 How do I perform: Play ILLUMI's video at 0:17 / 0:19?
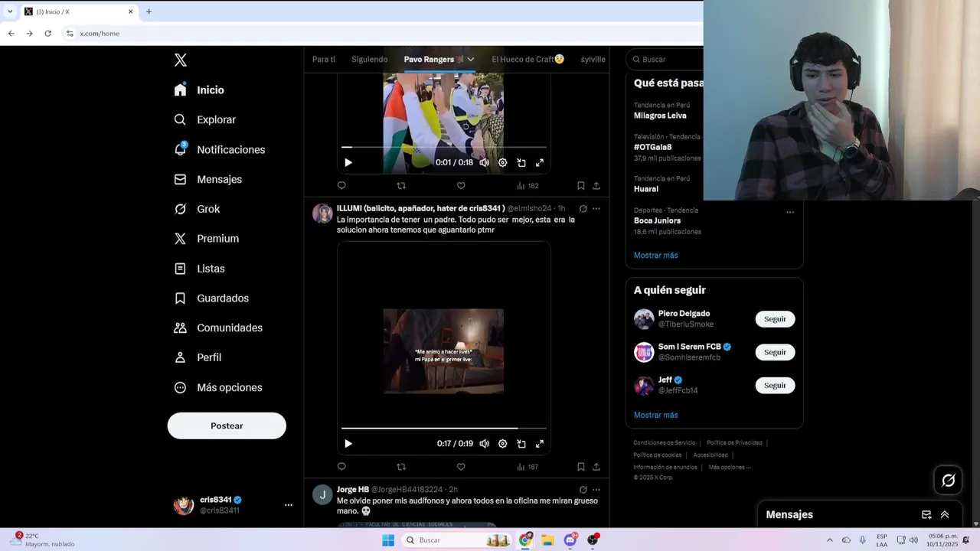click(x=348, y=443)
